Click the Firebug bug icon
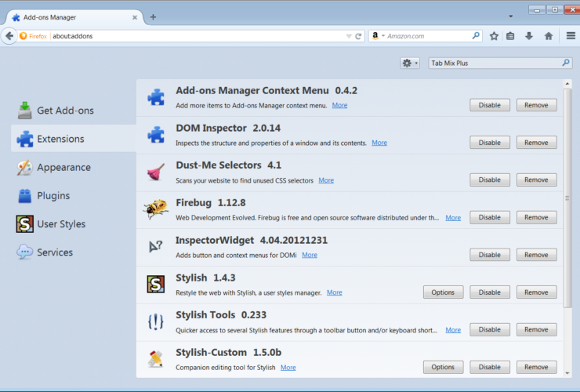This screenshot has height=392, width=580. click(x=156, y=209)
